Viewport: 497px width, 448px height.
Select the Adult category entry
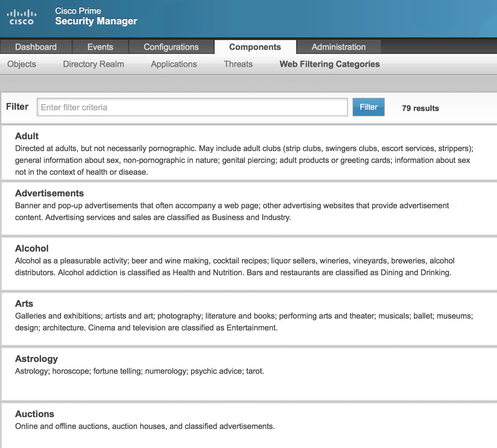(27, 136)
